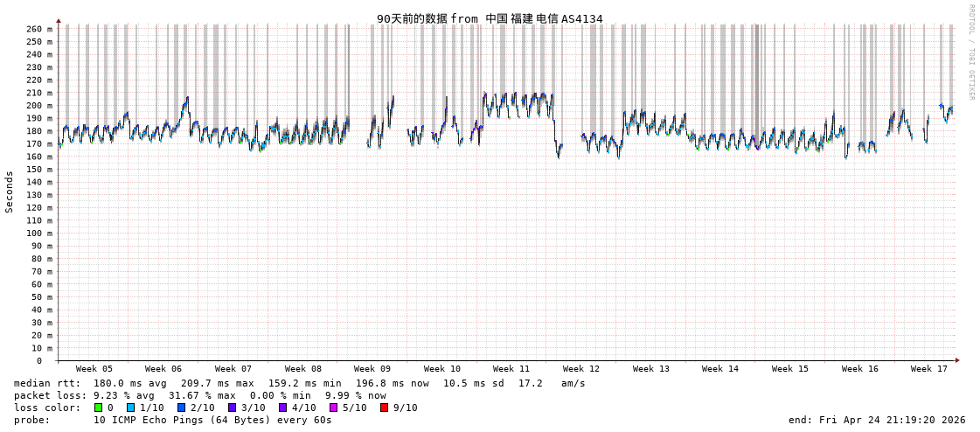
Task: Click the graph title with AS4134
Action: tap(490, 18)
